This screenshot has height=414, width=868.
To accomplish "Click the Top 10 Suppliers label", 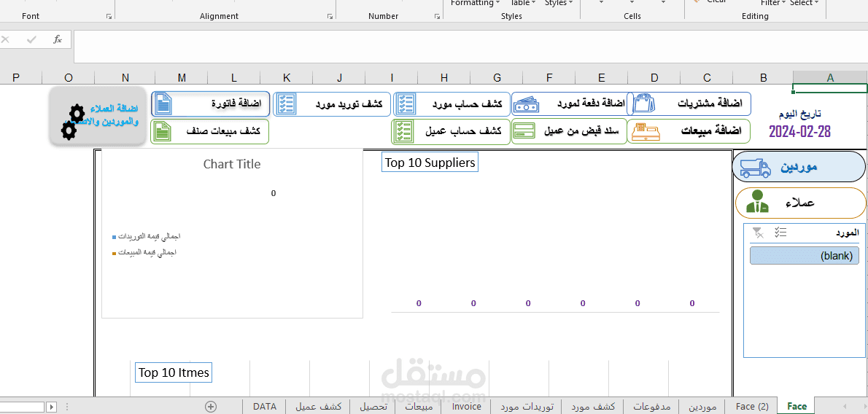I will click(430, 163).
